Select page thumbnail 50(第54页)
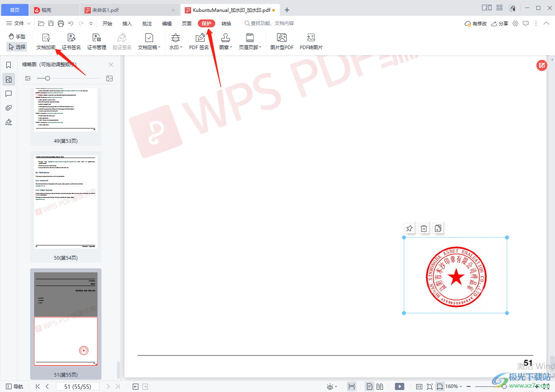 (x=66, y=207)
